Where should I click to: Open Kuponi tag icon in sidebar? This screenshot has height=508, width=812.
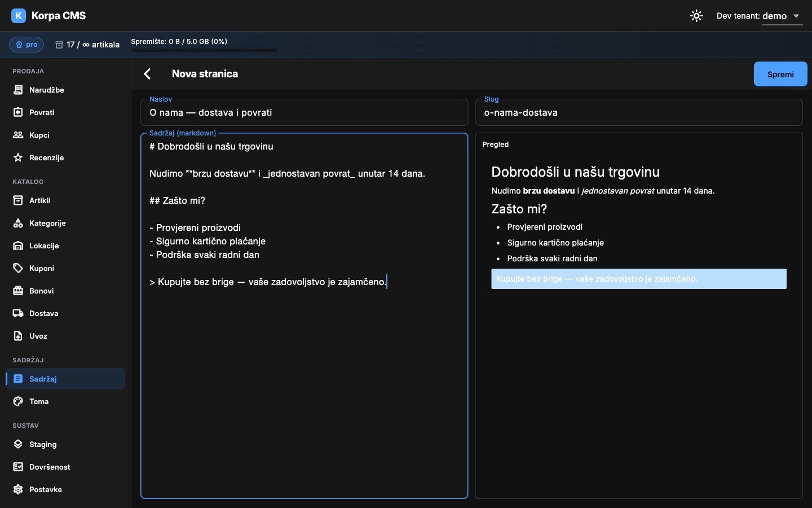point(18,268)
